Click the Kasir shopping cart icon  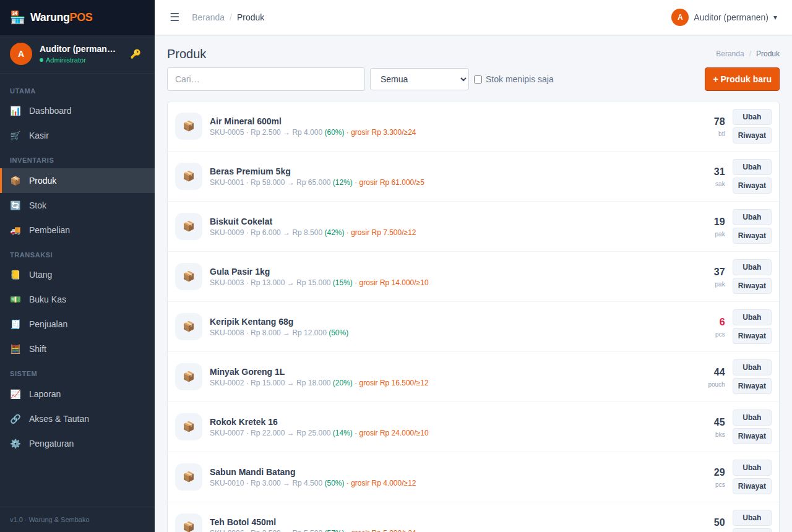click(15, 135)
